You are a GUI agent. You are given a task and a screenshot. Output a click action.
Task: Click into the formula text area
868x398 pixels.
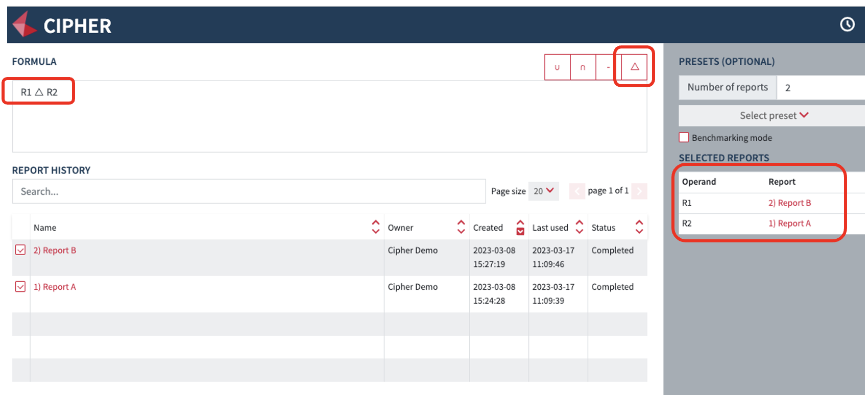point(329,116)
